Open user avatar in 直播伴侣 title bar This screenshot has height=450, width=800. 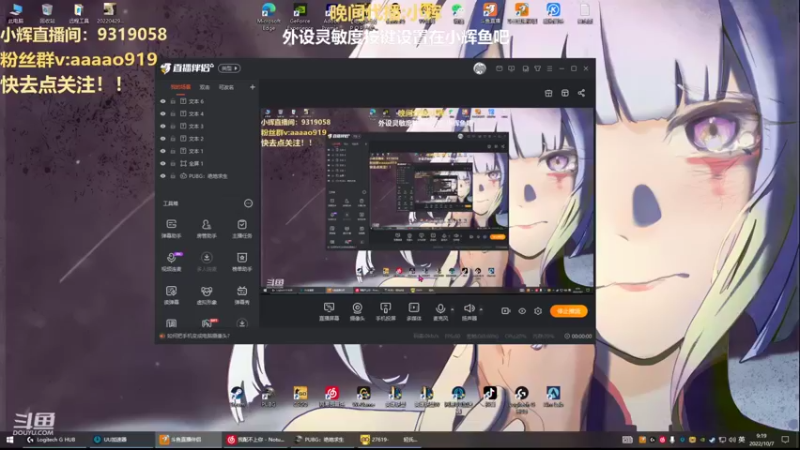[x=479, y=68]
